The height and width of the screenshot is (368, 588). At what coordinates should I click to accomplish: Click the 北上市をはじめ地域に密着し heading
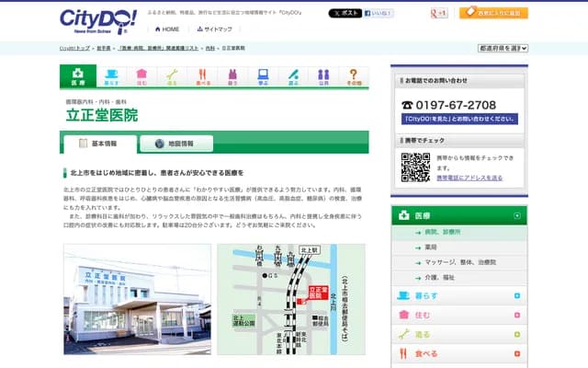(x=157, y=173)
